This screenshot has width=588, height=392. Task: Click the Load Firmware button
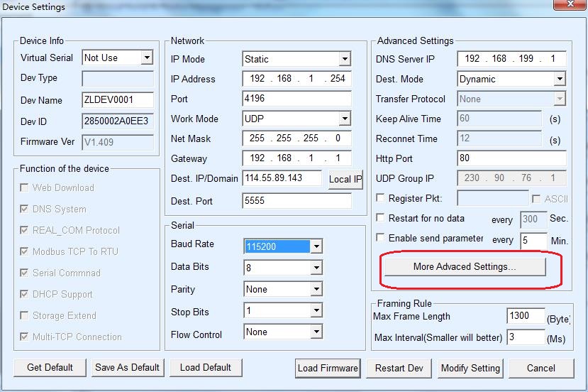pos(328,368)
